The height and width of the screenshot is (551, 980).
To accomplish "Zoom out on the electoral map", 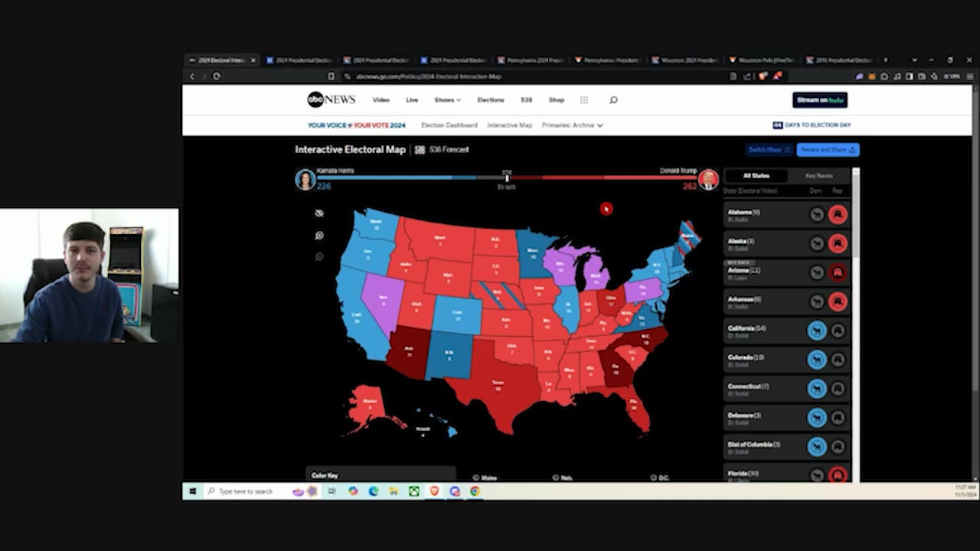I will pyautogui.click(x=319, y=257).
